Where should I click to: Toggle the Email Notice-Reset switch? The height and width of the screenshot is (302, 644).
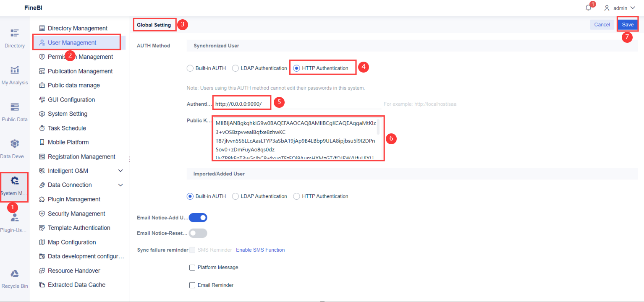198,233
